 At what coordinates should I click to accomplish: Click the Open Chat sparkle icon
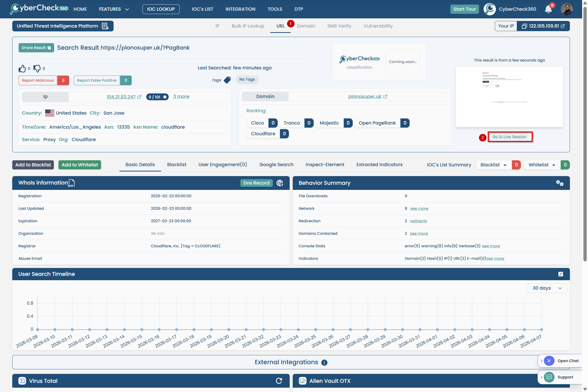point(549,361)
